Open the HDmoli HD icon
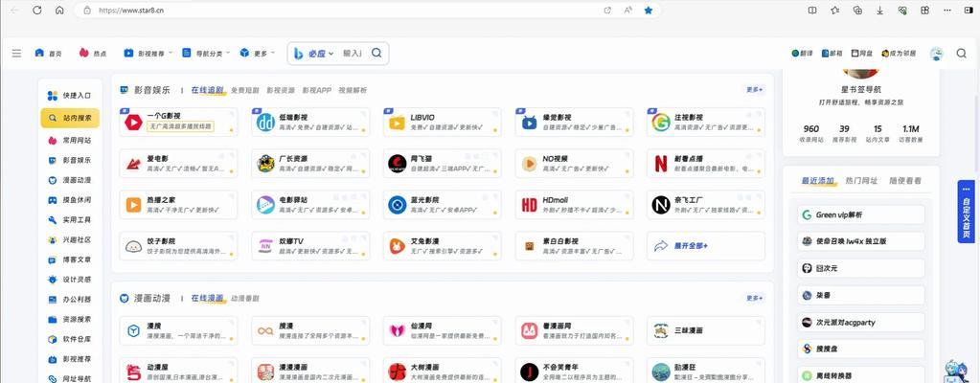This screenshot has width=980, height=383. 530,205
